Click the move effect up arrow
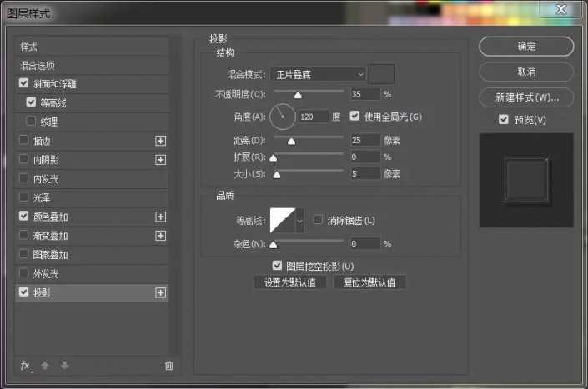The width and height of the screenshot is (588, 389). pos(46,365)
